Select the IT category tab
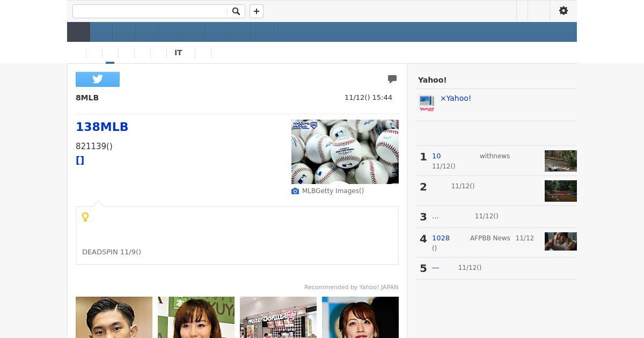Image resolution: width=644 pixels, height=338 pixels. [x=178, y=53]
